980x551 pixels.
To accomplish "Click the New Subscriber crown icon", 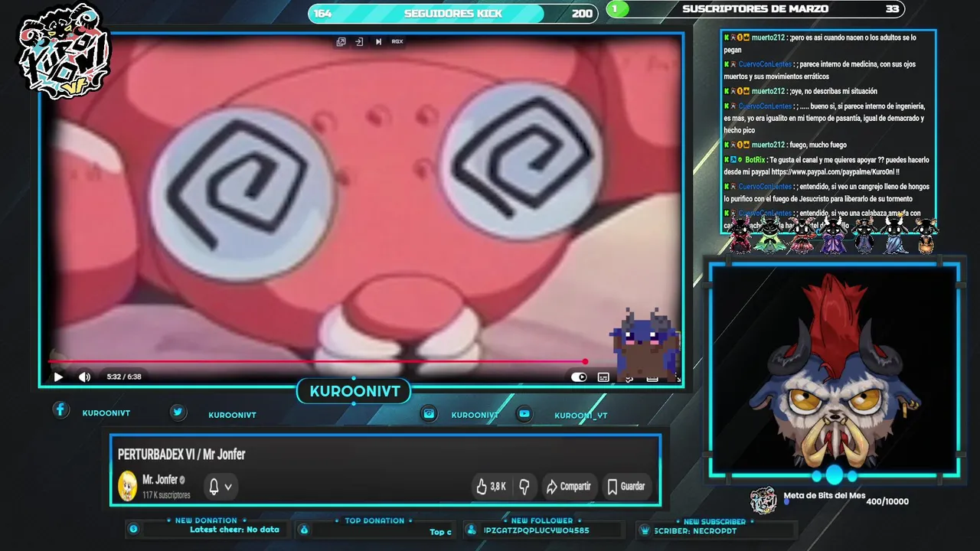I will click(645, 529).
